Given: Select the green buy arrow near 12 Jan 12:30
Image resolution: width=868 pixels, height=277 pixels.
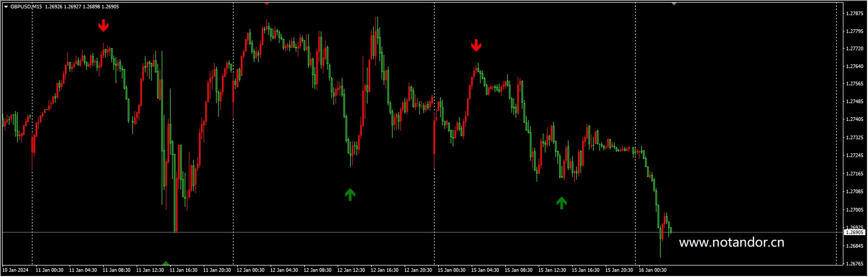Looking at the screenshot, I should click(x=350, y=194).
